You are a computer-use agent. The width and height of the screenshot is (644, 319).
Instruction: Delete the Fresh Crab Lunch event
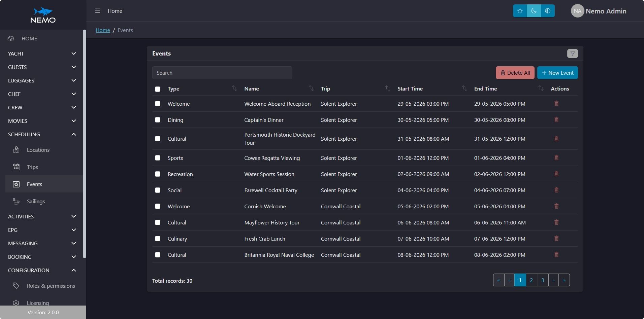click(x=556, y=239)
